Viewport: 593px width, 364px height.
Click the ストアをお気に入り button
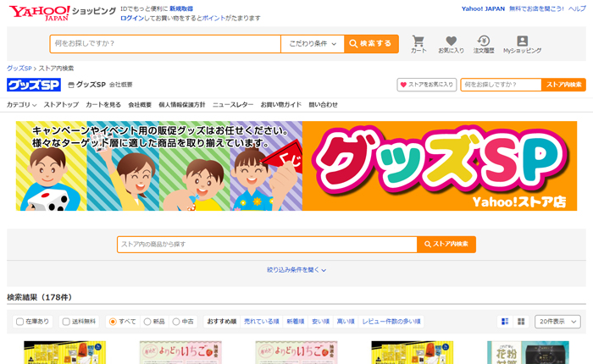(427, 85)
